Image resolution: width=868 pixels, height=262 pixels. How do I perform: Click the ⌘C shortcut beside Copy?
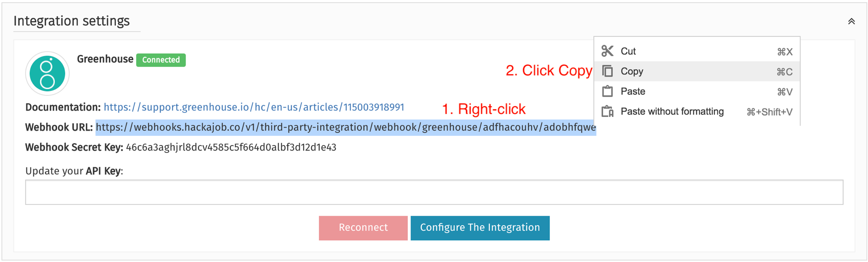click(784, 72)
